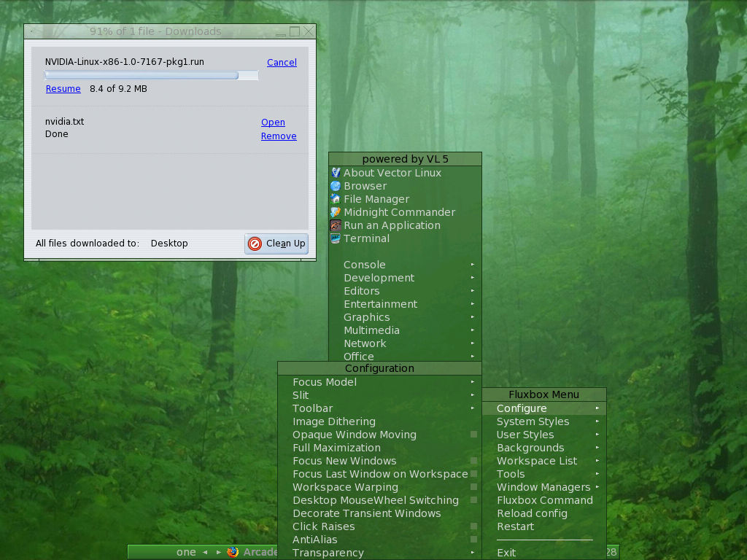Open About Vector Linux via its icon

click(x=336, y=172)
